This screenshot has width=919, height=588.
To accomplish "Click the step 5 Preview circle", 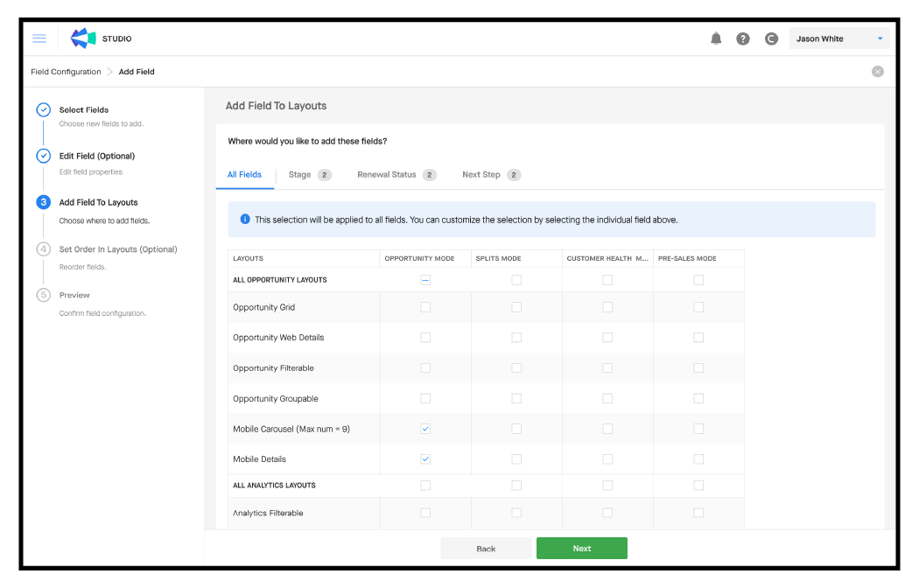I will pos(44,295).
